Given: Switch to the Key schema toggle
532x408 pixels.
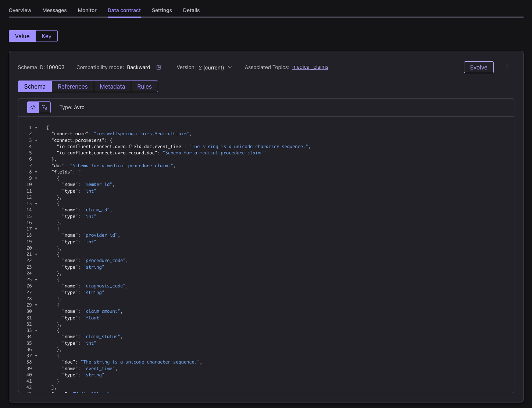Looking at the screenshot, I should (x=46, y=36).
